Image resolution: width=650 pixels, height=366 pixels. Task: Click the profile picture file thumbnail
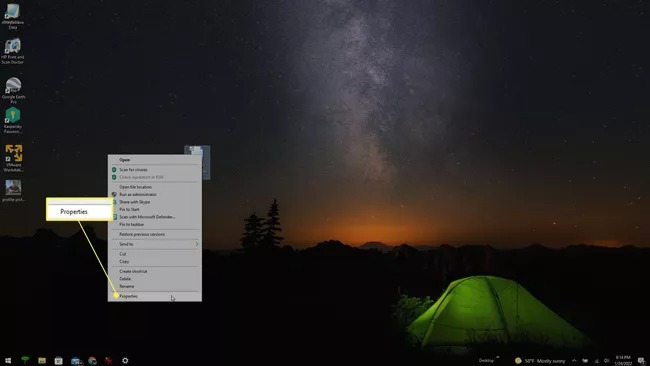coord(13,191)
